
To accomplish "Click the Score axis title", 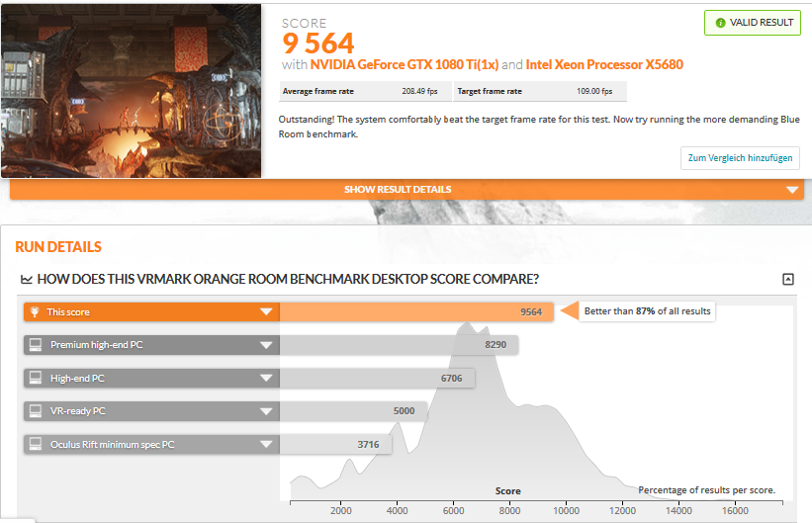I will (x=508, y=491).
